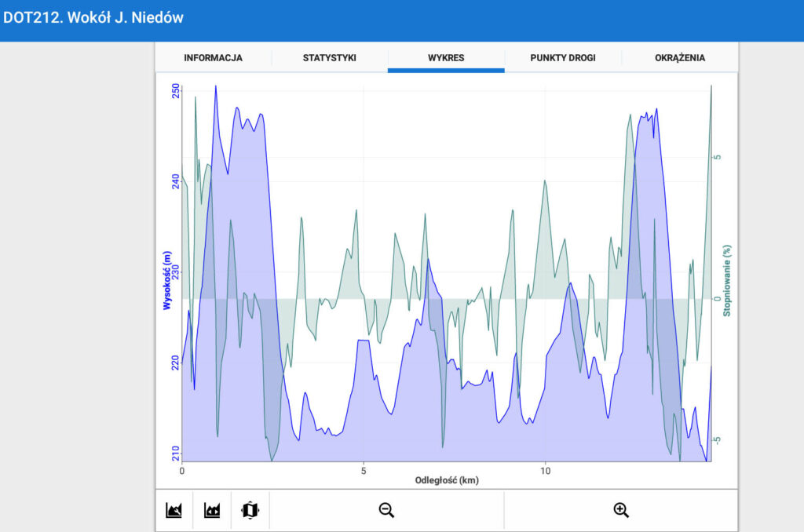This screenshot has height=532, width=804.
Task: Go to the PUNKTY DROGI tab
Action: (x=563, y=58)
